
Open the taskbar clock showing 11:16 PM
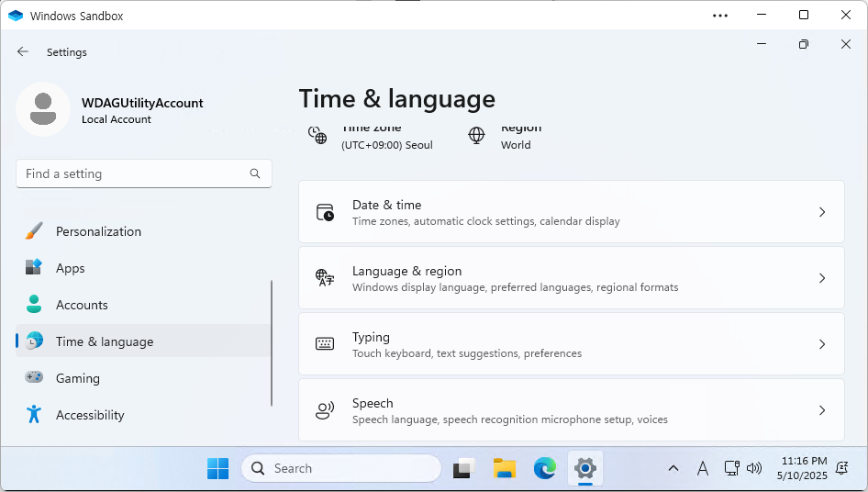(802, 468)
